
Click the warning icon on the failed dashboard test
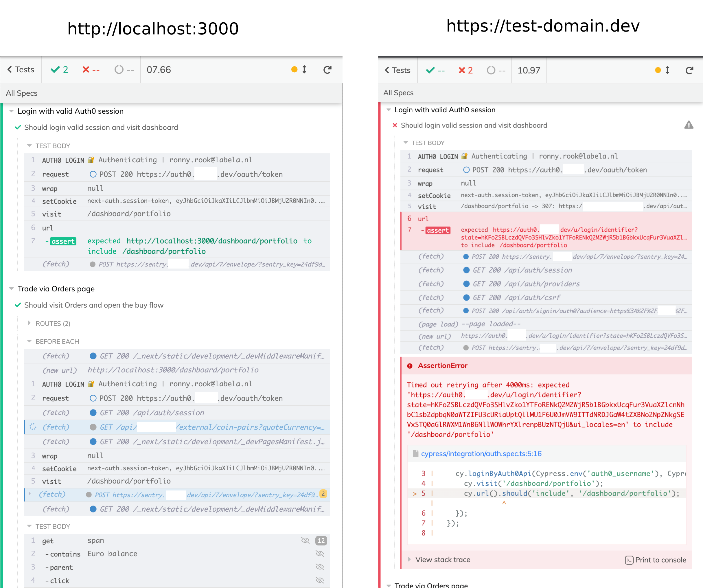point(689,125)
